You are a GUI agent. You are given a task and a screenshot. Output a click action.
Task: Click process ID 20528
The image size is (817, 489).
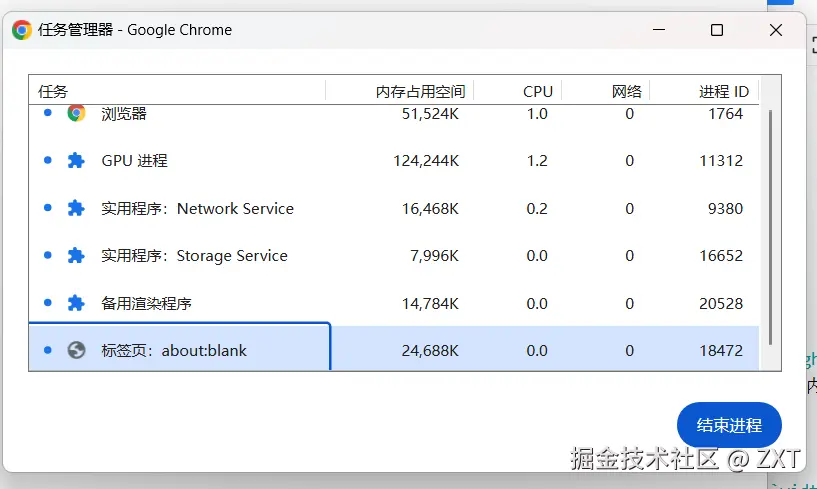(x=721, y=303)
